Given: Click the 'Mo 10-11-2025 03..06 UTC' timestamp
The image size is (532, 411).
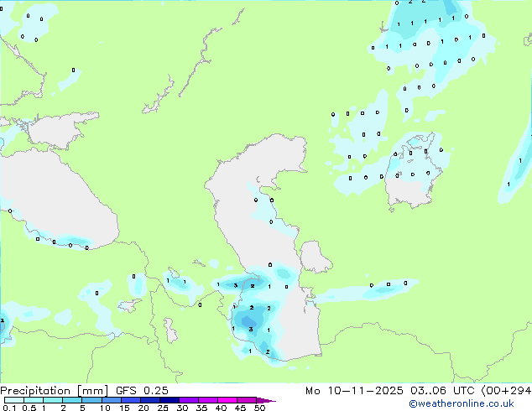Looking at the screenshot, I should pos(390,391).
